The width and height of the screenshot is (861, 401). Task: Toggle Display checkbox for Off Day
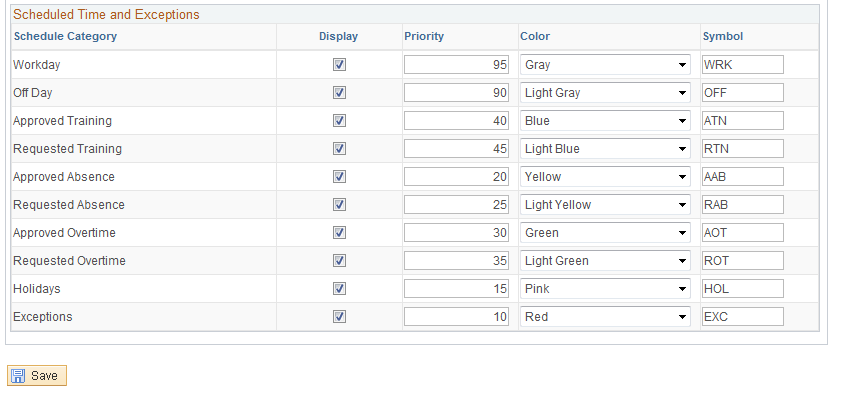point(339,93)
